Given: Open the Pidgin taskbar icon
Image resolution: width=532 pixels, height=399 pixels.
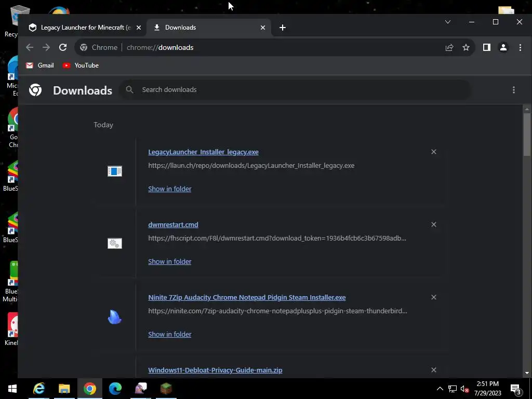Looking at the screenshot, I should (x=140, y=389).
